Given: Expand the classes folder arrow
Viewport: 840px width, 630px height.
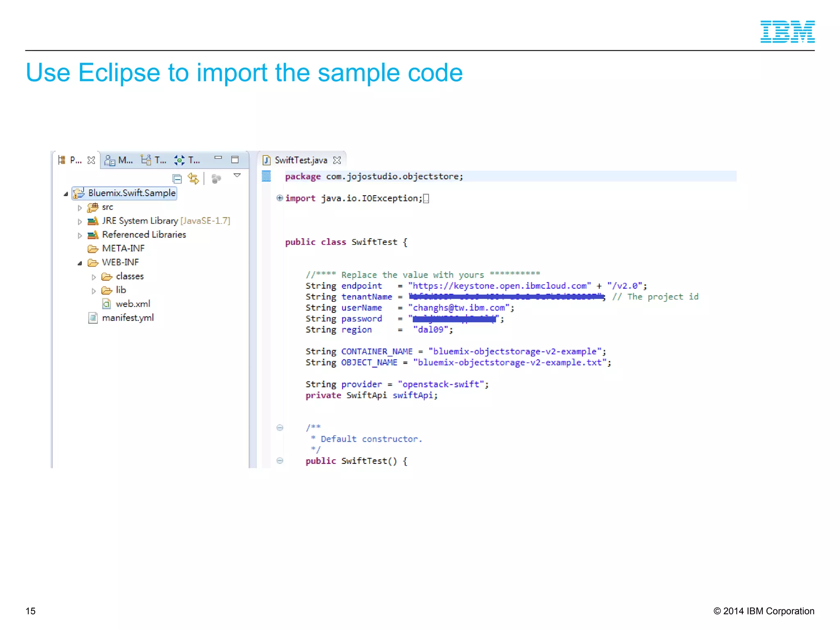Looking at the screenshot, I should (x=94, y=277).
